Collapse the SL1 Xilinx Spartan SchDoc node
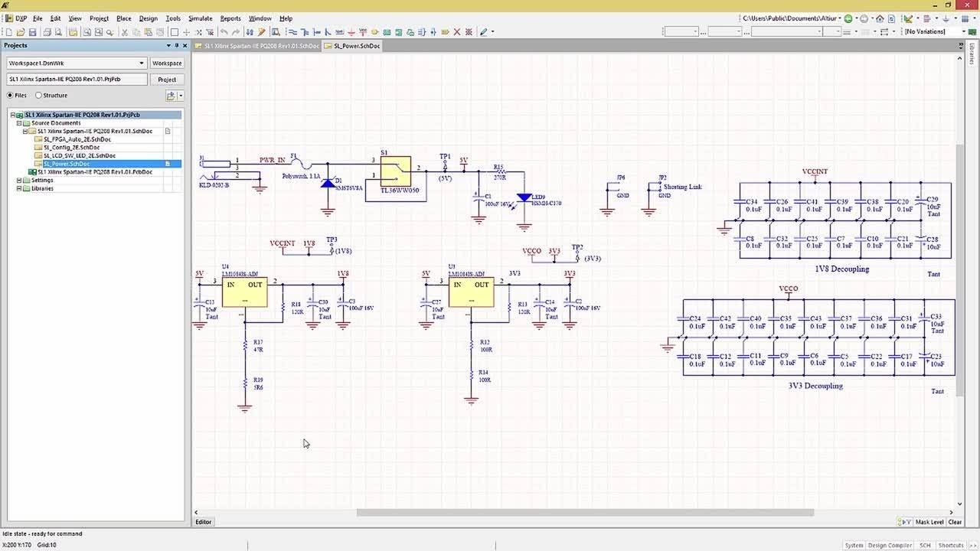The image size is (980, 551). tap(25, 131)
